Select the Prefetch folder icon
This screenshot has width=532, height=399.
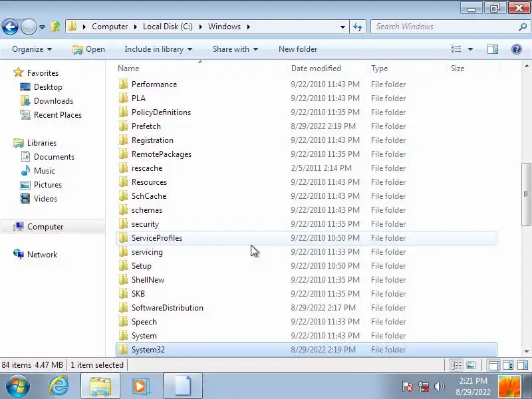point(123,126)
